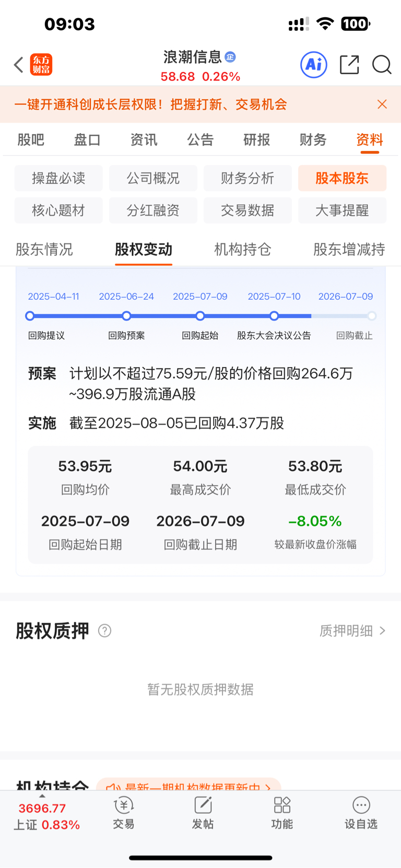Tap the 一键开通科创成长层权限 banner text
This screenshot has height=868, width=401.
[x=150, y=104]
